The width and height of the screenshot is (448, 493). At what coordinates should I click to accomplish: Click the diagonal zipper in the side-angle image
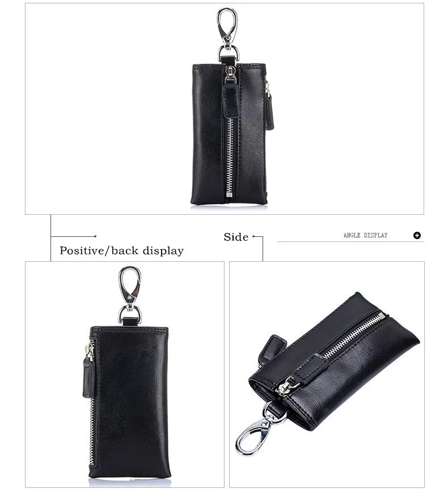point(354,335)
